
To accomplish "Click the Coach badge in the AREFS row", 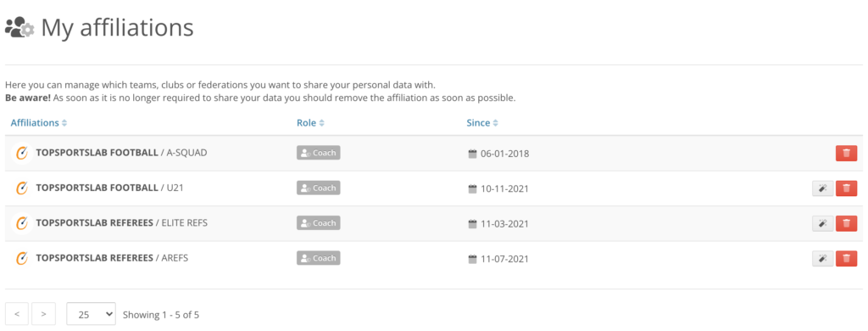I will (319, 258).
